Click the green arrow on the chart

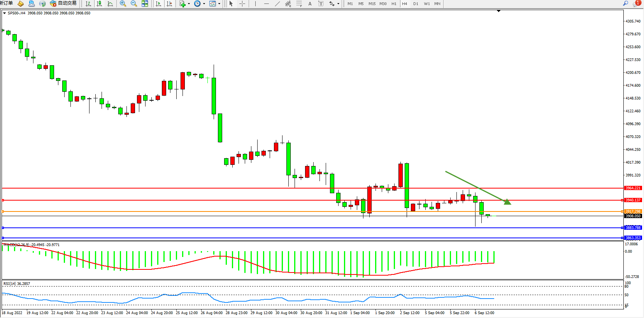pyautogui.click(x=507, y=201)
